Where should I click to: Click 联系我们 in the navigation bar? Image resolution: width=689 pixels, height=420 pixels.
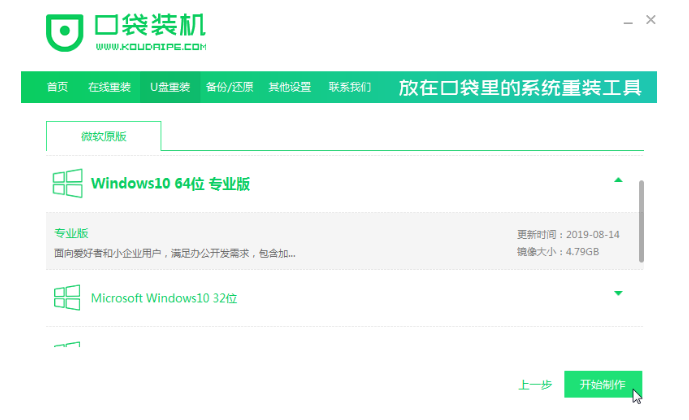click(x=350, y=87)
